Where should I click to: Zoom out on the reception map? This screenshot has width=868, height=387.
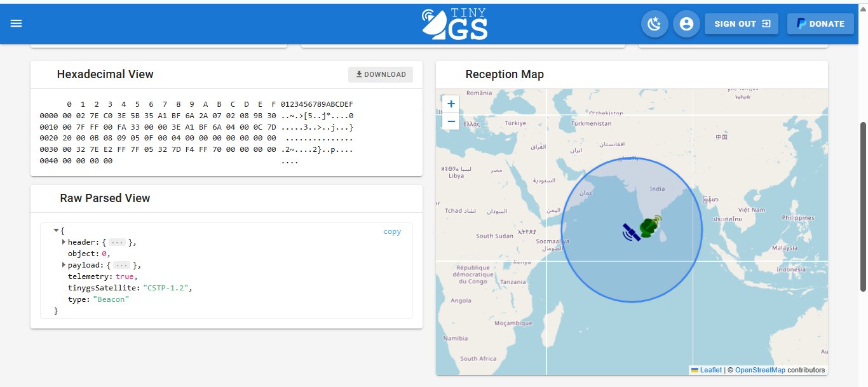point(451,121)
